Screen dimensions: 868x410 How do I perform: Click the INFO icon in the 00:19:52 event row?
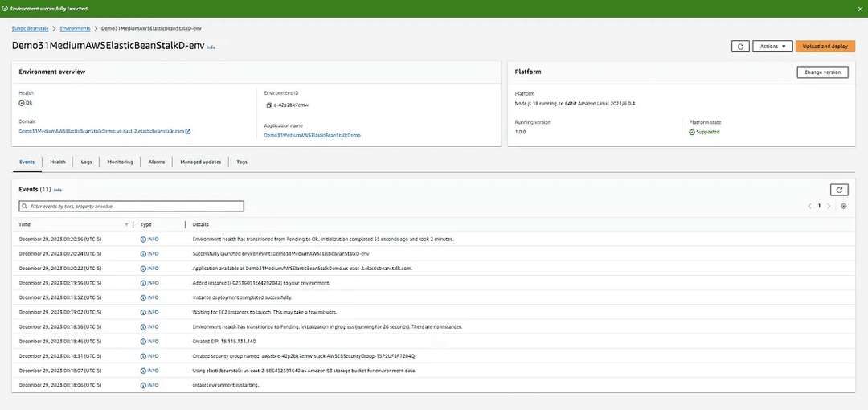(x=143, y=297)
